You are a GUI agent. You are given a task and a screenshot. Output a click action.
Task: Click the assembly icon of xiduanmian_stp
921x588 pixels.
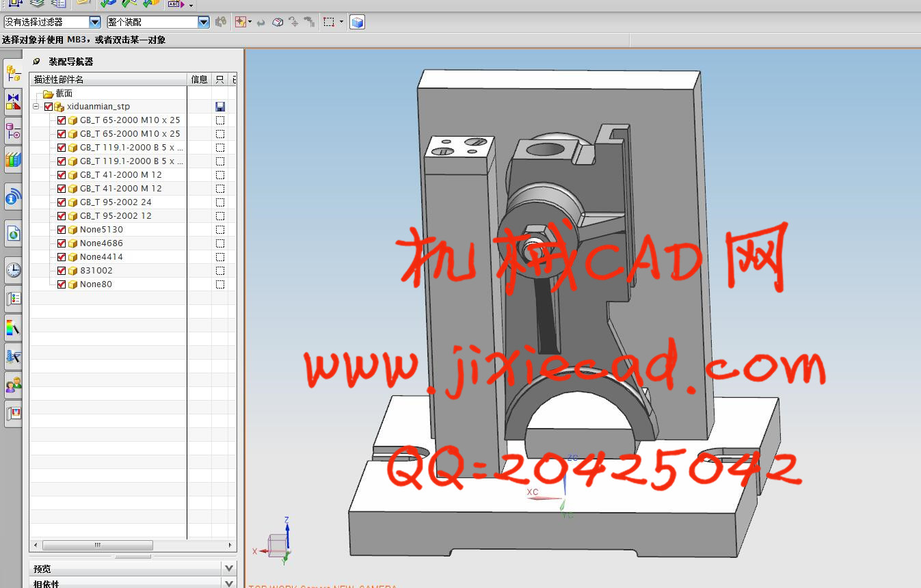[x=59, y=107]
